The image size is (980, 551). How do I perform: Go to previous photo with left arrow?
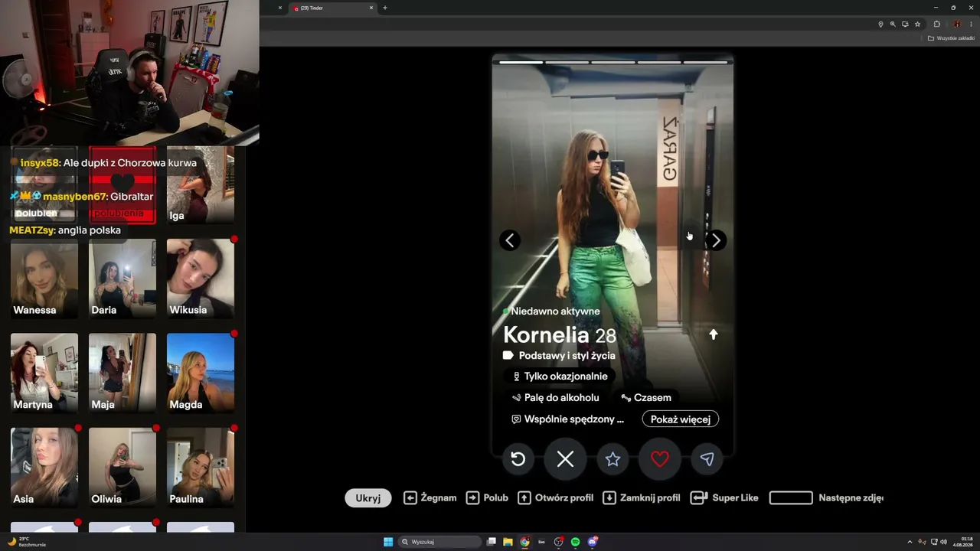point(510,240)
